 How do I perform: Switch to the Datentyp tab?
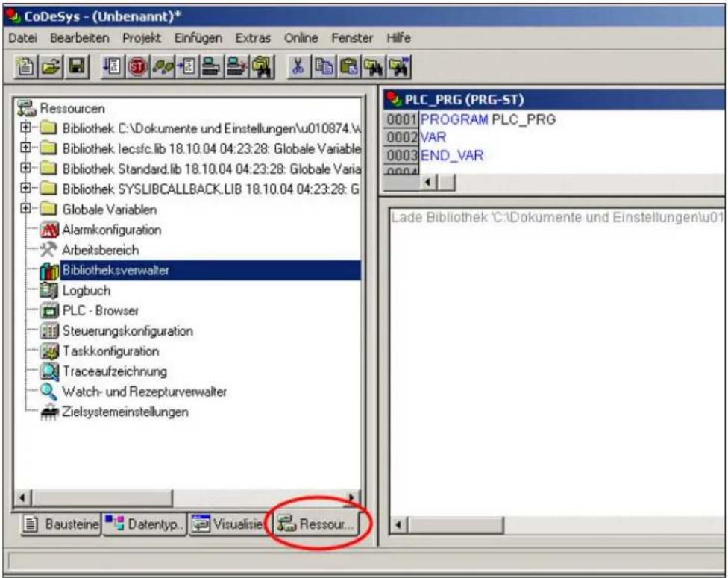point(145,524)
